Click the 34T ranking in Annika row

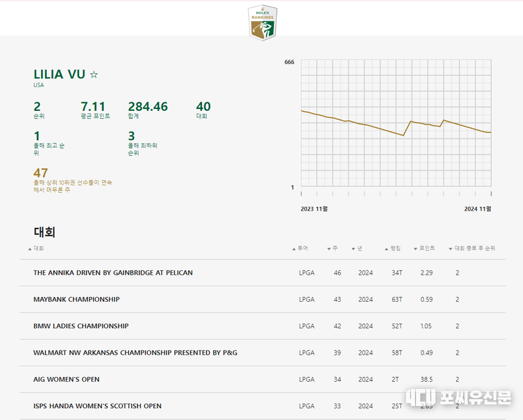point(397,273)
